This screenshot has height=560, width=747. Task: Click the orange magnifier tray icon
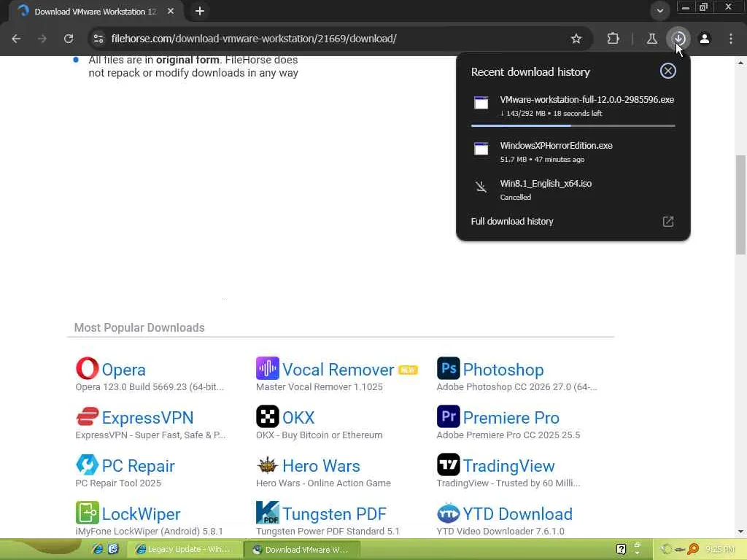click(x=693, y=549)
